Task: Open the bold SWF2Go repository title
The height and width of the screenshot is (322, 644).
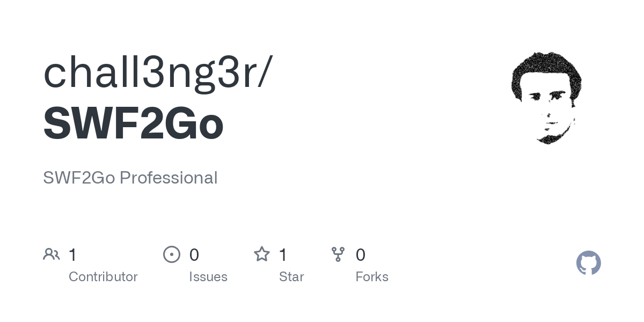Action: point(133,123)
